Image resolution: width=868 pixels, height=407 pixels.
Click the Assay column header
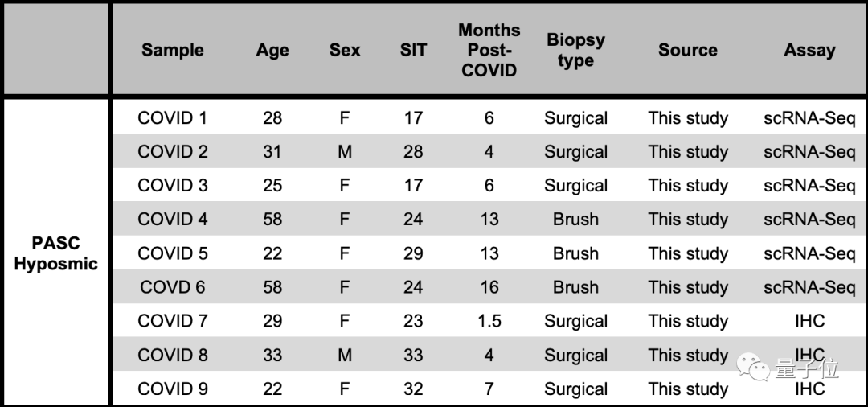809,50
